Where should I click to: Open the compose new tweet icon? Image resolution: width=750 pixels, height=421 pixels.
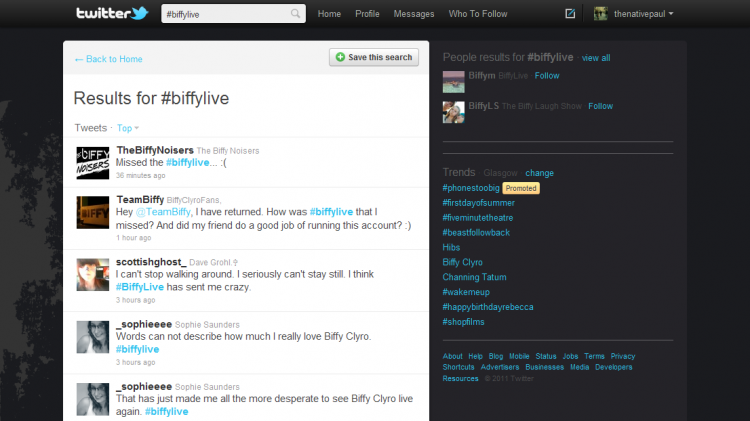tap(570, 13)
